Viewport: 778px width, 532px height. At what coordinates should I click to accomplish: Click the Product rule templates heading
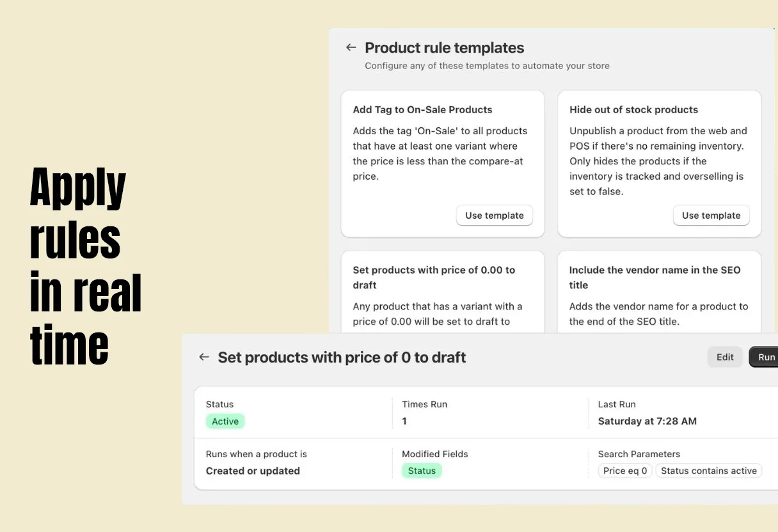click(x=444, y=48)
